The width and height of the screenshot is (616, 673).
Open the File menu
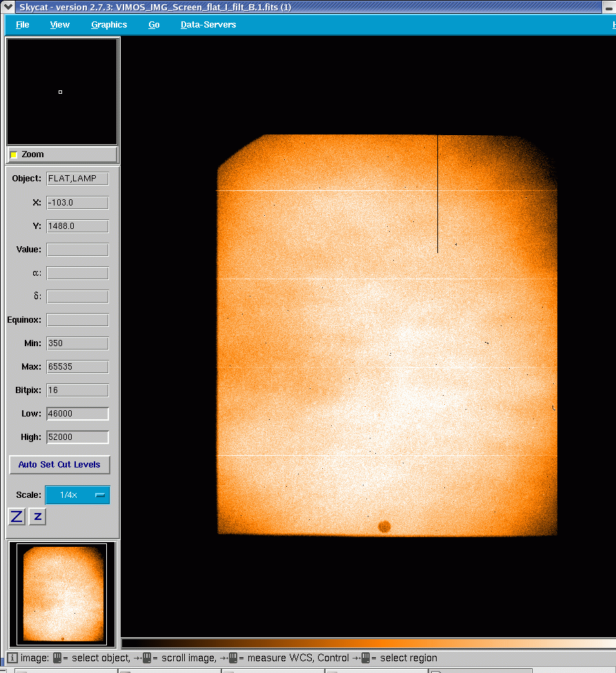pyautogui.click(x=22, y=25)
